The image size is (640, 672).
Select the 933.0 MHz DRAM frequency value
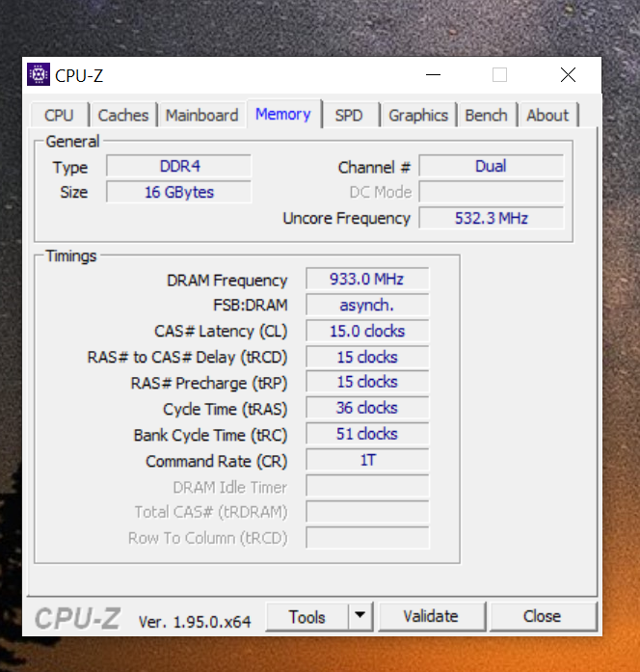pyautogui.click(x=367, y=280)
